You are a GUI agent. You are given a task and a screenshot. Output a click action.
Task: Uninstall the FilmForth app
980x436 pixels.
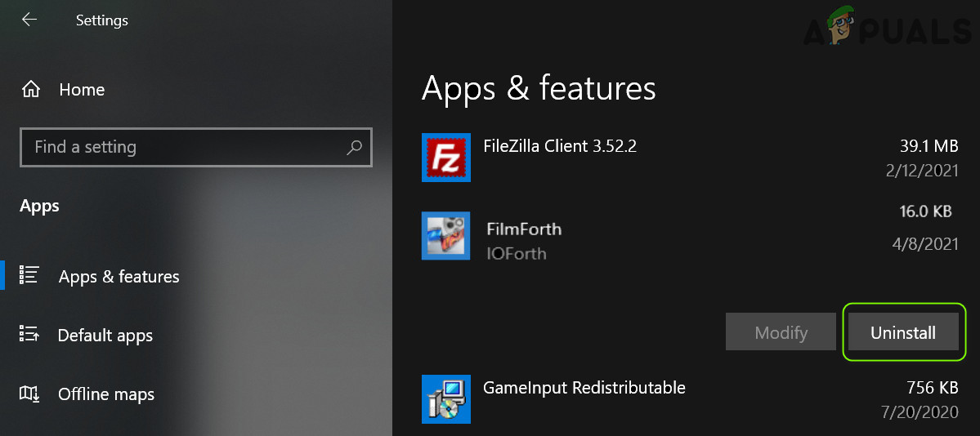903,332
